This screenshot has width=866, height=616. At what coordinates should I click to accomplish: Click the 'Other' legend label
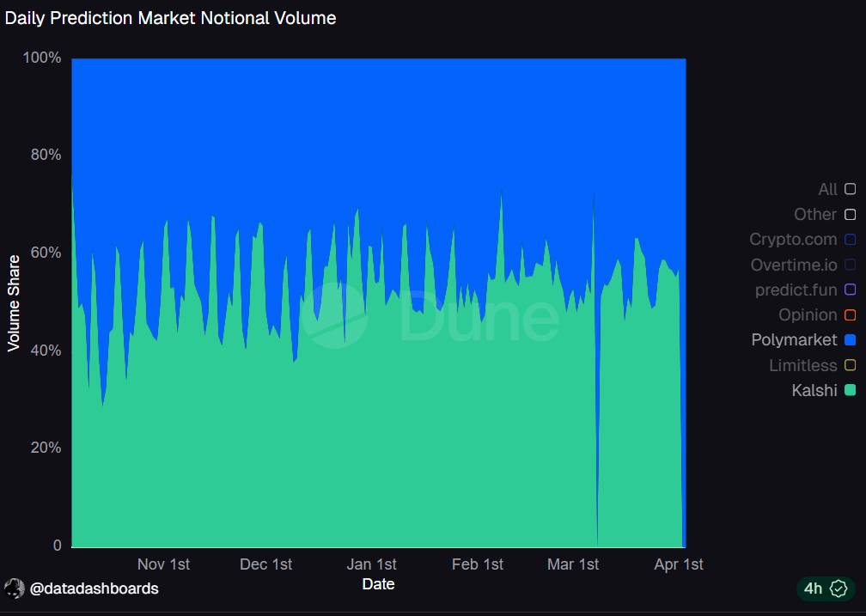point(815,215)
